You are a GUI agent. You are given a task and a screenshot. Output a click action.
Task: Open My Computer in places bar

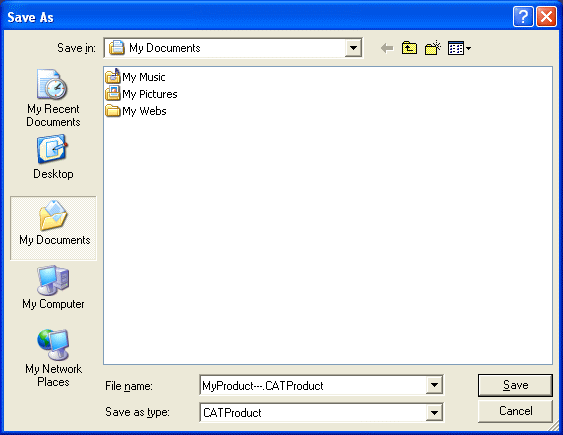(x=53, y=287)
